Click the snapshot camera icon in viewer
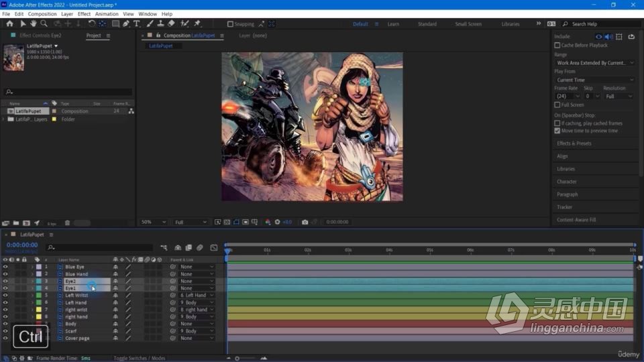 point(305,222)
